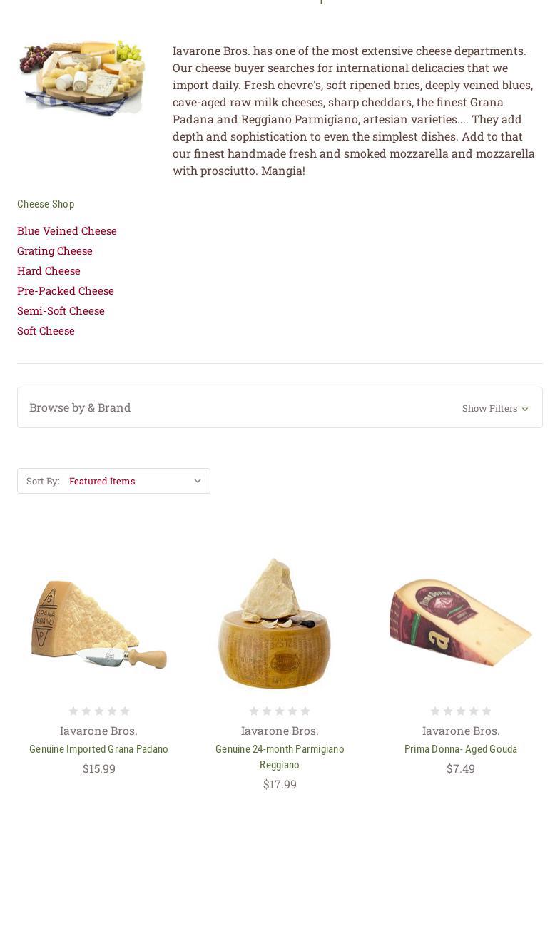
Task: Click the star rating under Prima Donna Gouda
Action: (x=461, y=711)
